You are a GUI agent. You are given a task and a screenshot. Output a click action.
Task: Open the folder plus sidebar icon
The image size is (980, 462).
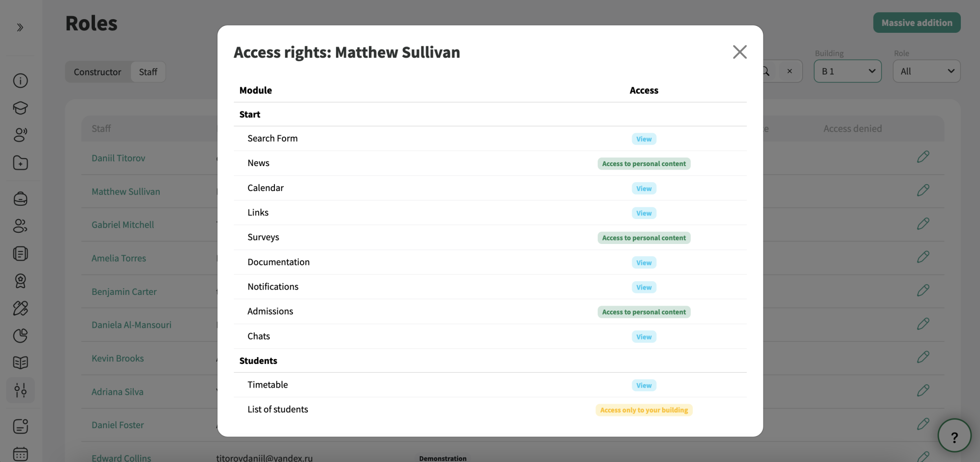point(21,163)
